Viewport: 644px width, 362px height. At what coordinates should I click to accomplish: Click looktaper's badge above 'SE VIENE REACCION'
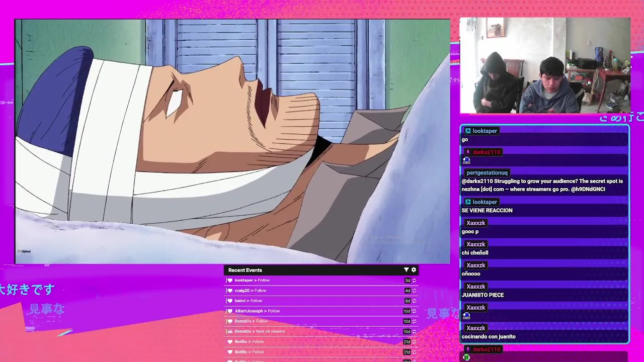[x=468, y=202]
